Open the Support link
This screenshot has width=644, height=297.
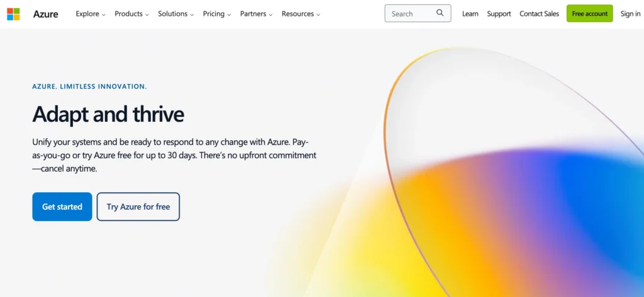click(x=499, y=14)
